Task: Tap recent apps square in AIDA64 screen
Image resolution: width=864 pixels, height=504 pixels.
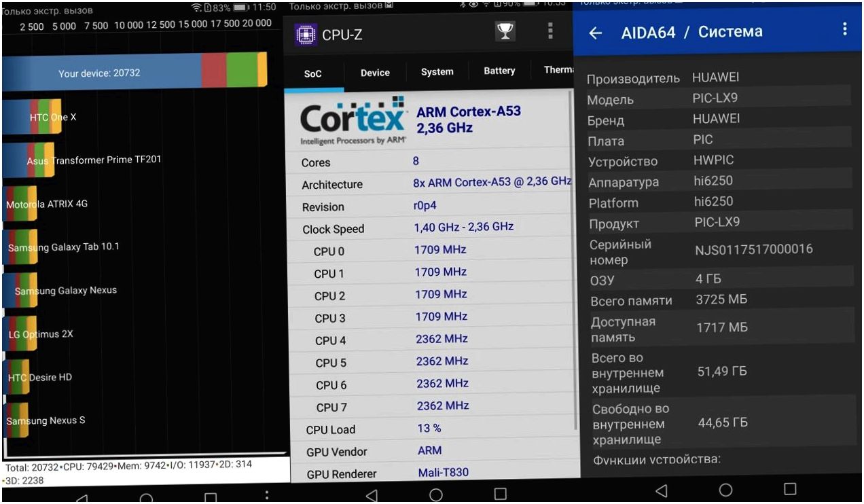Action: [x=789, y=489]
